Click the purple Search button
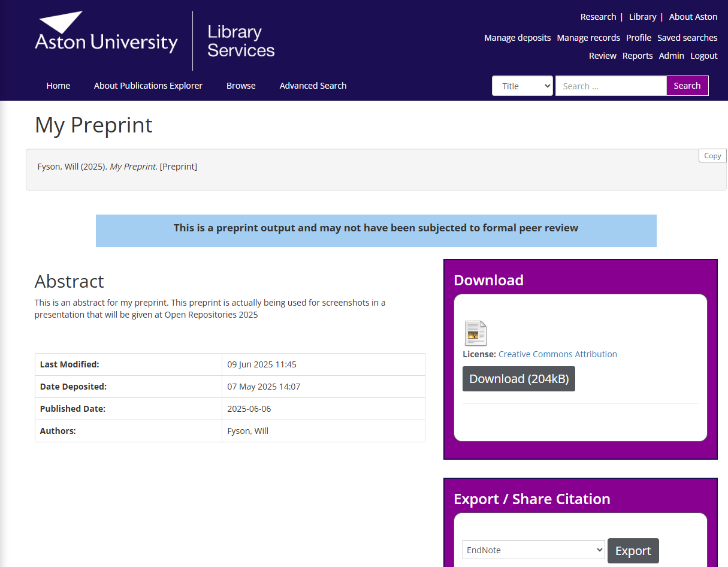 point(687,86)
